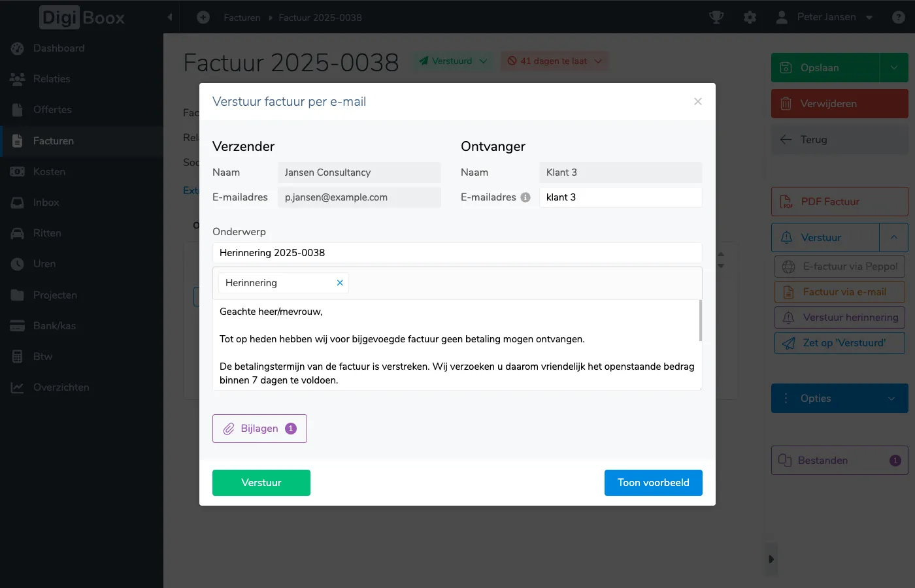This screenshot has height=588, width=915.
Task: Click the paperclip Bijlagen attachments button
Action: (259, 429)
